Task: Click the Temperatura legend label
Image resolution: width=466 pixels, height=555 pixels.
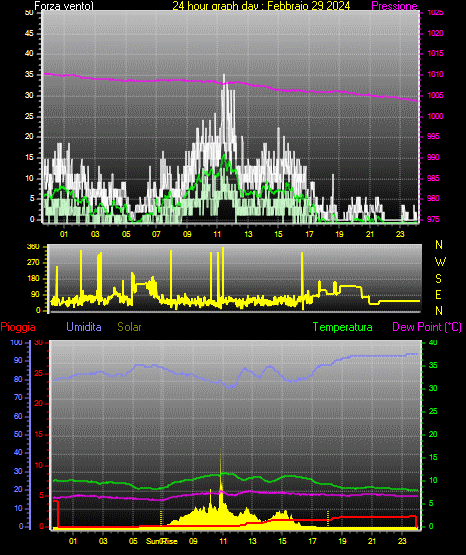Action: click(x=343, y=327)
